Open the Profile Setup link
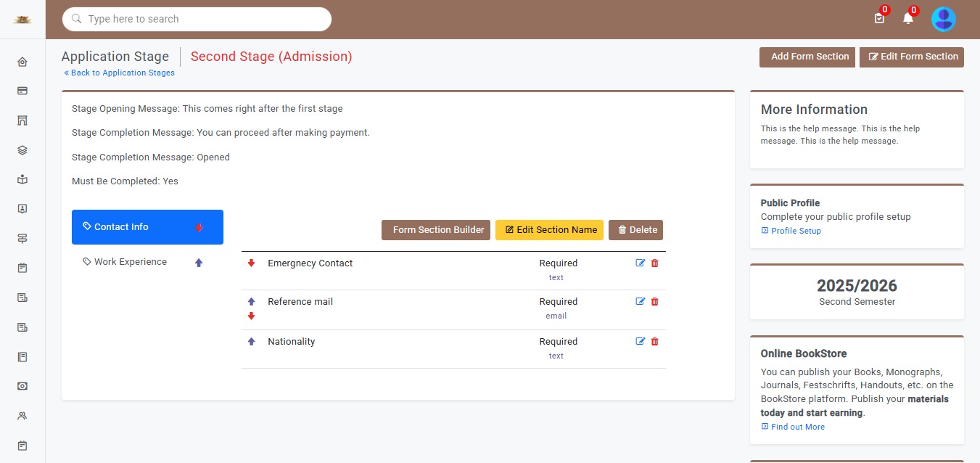Screen dimensions: 980x463 point(796,231)
